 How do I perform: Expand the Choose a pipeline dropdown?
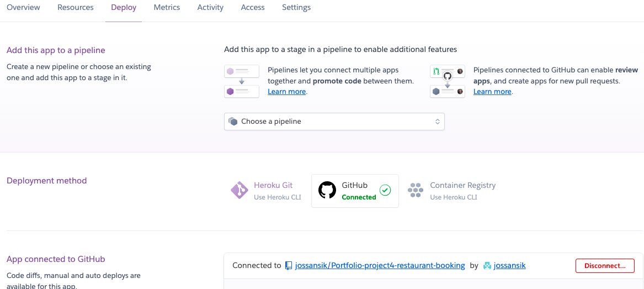pos(334,121)
